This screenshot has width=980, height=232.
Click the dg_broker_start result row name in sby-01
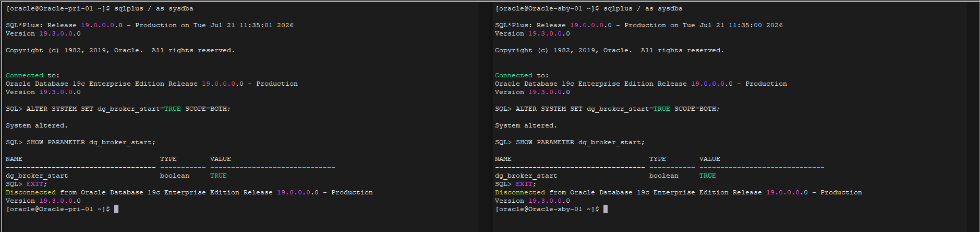(x=526, y=176)
